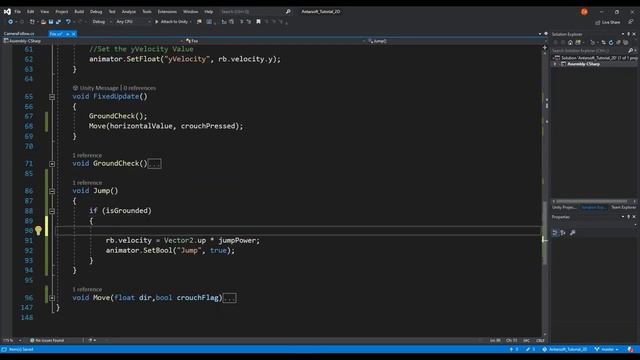640x360 pixels.
Task: Click the split editor icon above scrollbar
Action: [544, 47]
